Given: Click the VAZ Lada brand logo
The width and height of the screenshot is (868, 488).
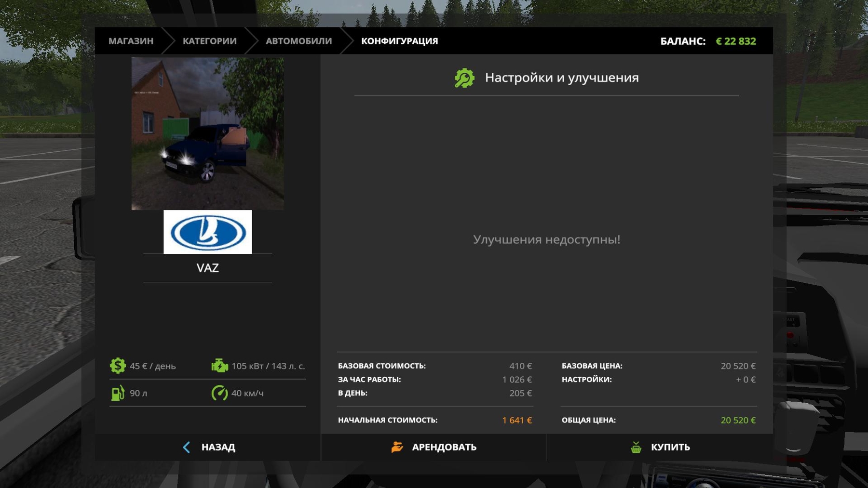Looking at the screenshot, I should tap(207, 232).
